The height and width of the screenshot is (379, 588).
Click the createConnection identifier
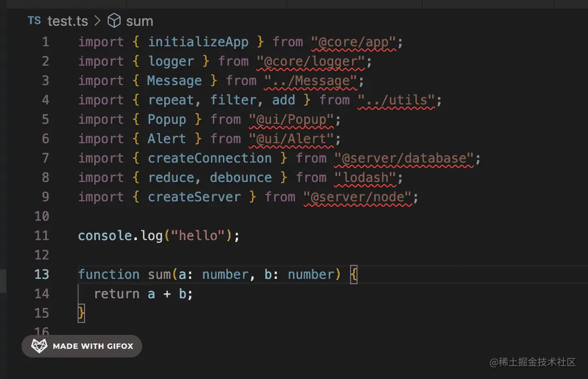(209, 158)
